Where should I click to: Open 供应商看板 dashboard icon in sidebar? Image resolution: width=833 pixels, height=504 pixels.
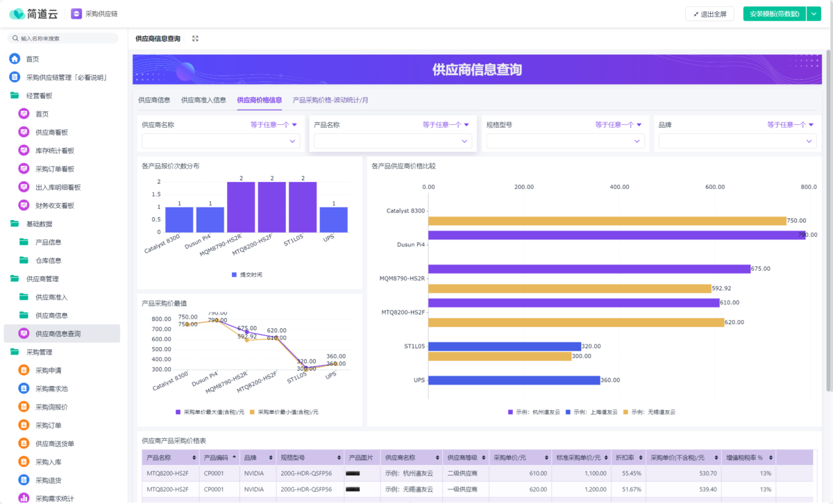coord(24,132)
